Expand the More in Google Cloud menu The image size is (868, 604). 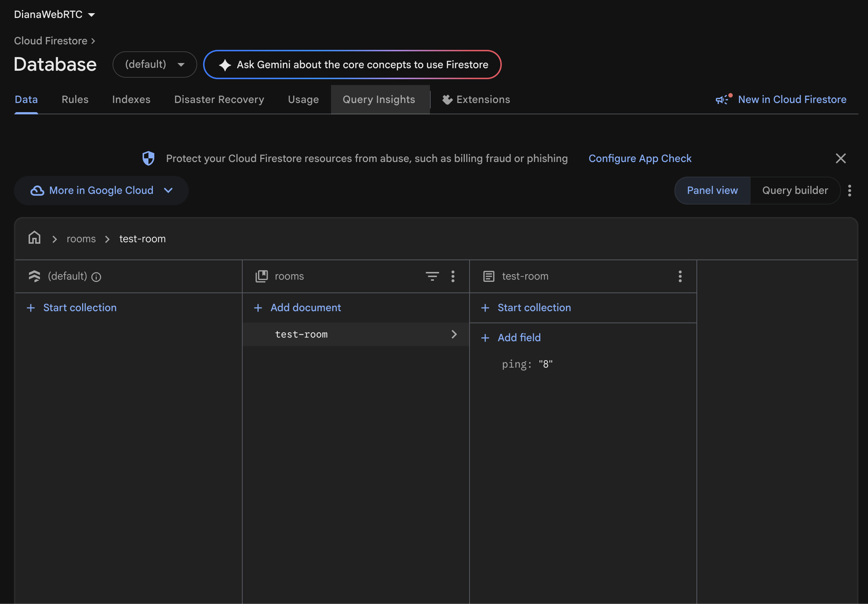[x=101, y=191]
